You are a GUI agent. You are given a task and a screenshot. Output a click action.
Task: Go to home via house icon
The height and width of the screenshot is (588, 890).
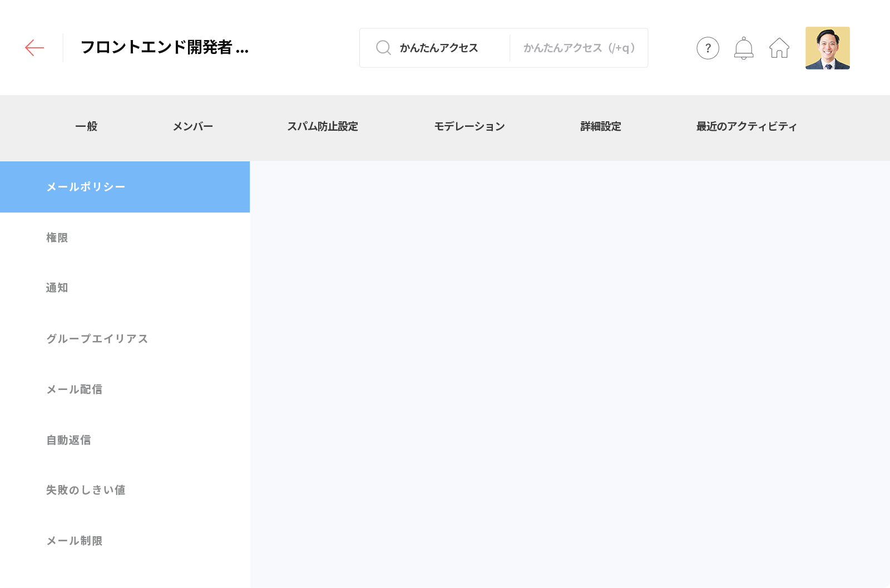coord(779,48)
